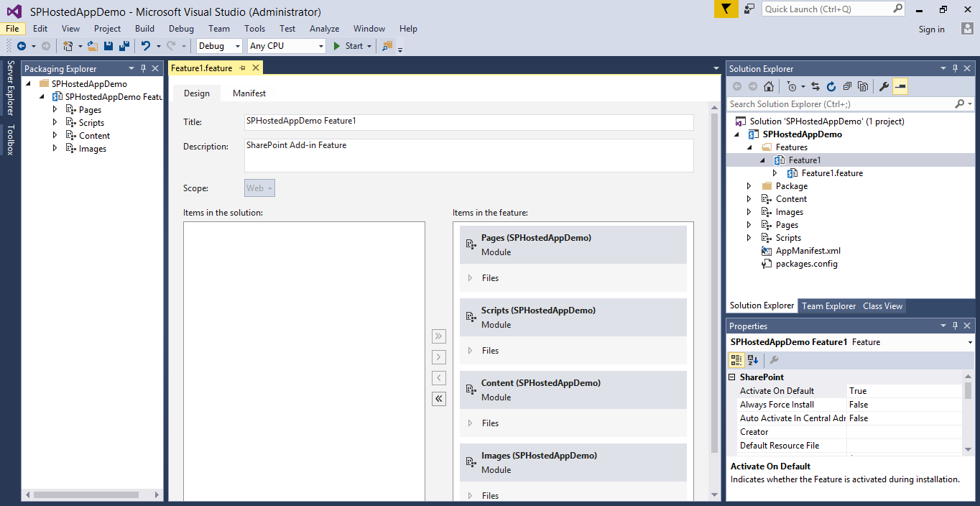Viewport: 980px width, 506px height.
Task: Click the Pending Changes Filter clock icon
Action: click(792, 86)
